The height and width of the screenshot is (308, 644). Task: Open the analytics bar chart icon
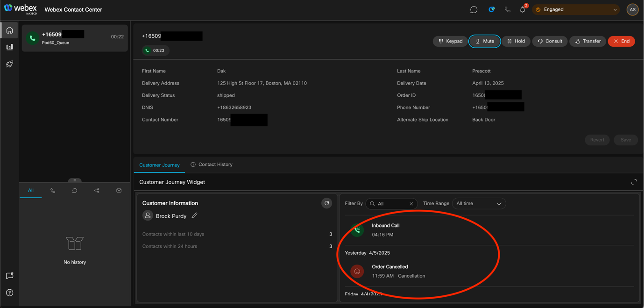(9, 47)
